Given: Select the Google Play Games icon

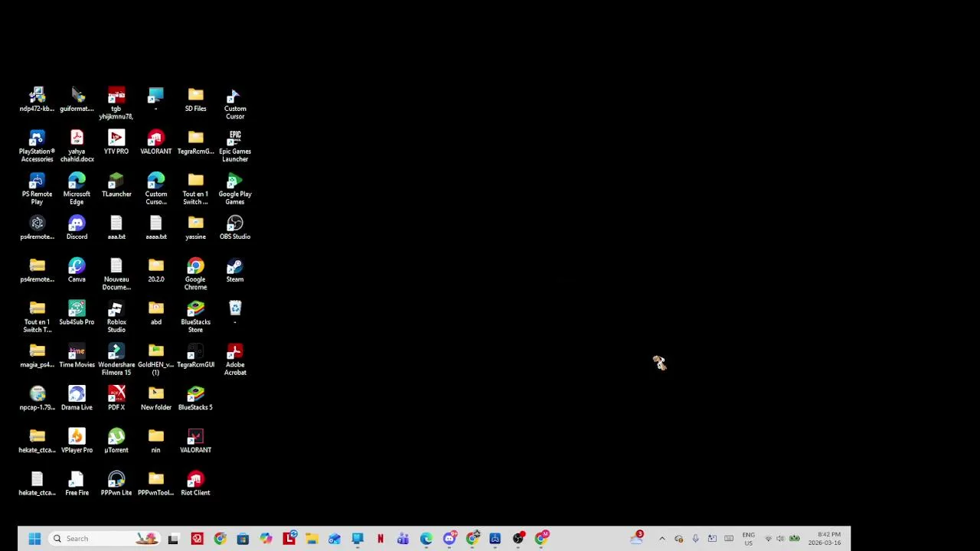Looking at the screenshot, I should [235, 189].
